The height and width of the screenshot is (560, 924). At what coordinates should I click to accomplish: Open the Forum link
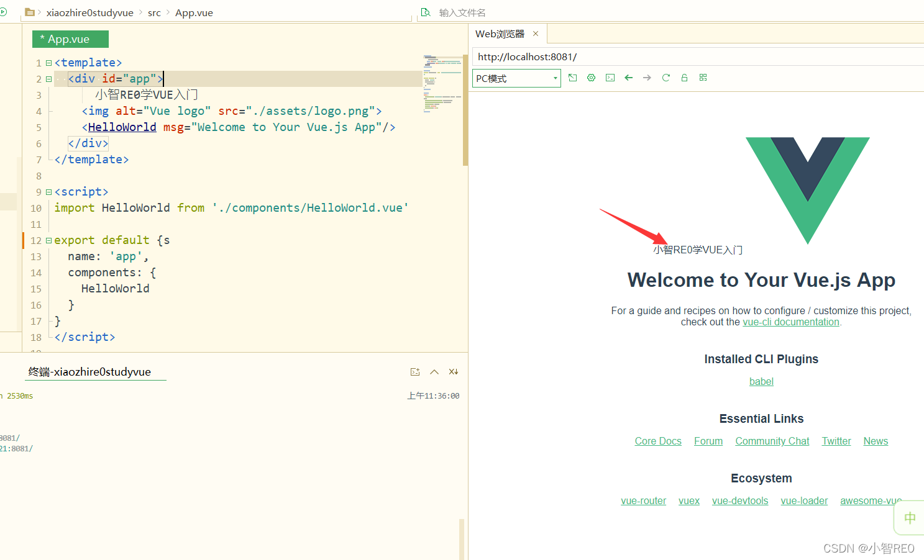[x=708, y=441]
